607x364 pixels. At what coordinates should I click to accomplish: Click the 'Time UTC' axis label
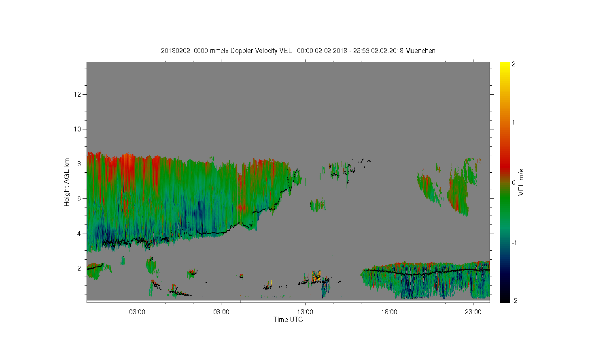point(288,320)
